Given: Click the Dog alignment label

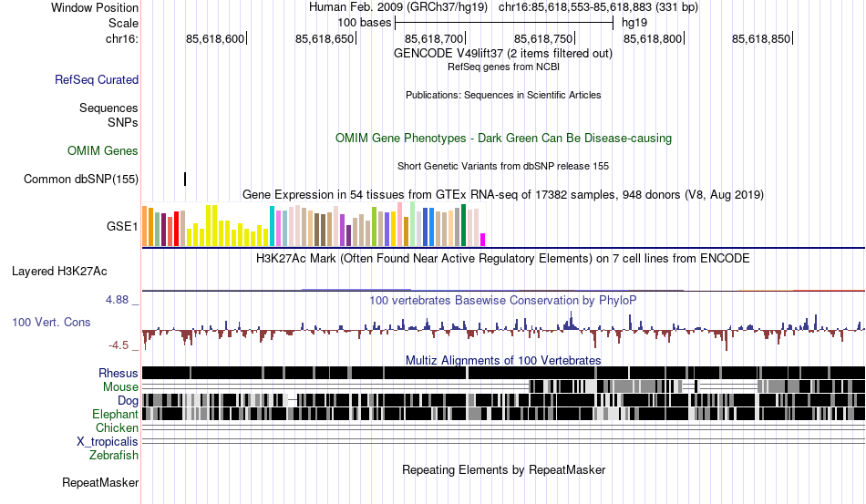Looking at the screenshot, I should [x=128, y=401].
